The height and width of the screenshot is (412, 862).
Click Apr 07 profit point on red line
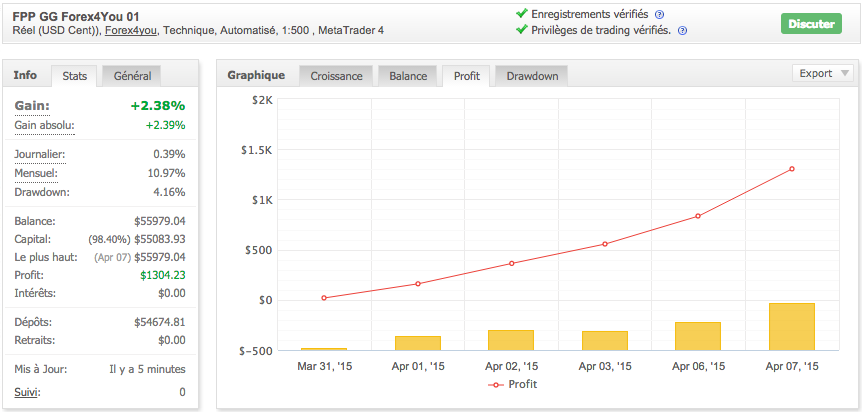coord(792,169)
